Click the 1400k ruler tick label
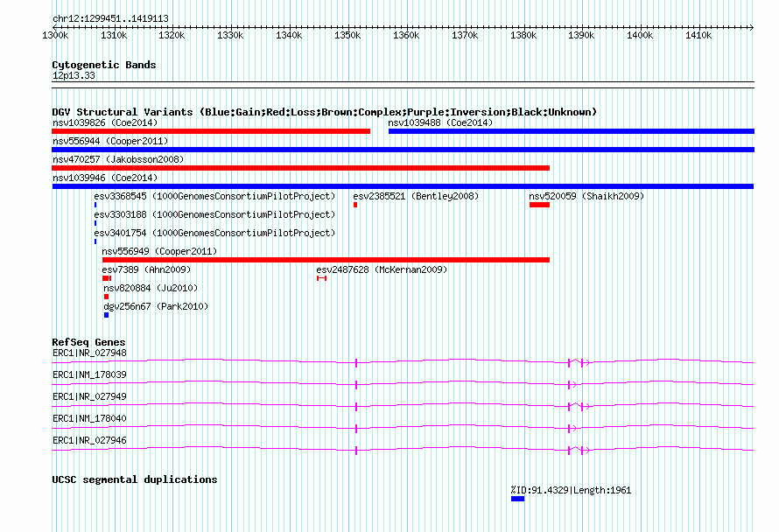Screen dimensions: 779x532 (x=640, y=35)
